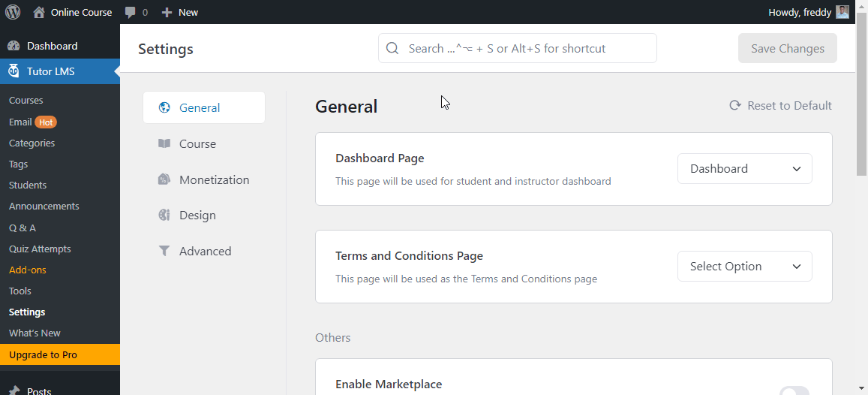Image resolution: width=868 pixels, height=395 pixels.
Task: Click New in the admin bar
Action: coord(180,12)
